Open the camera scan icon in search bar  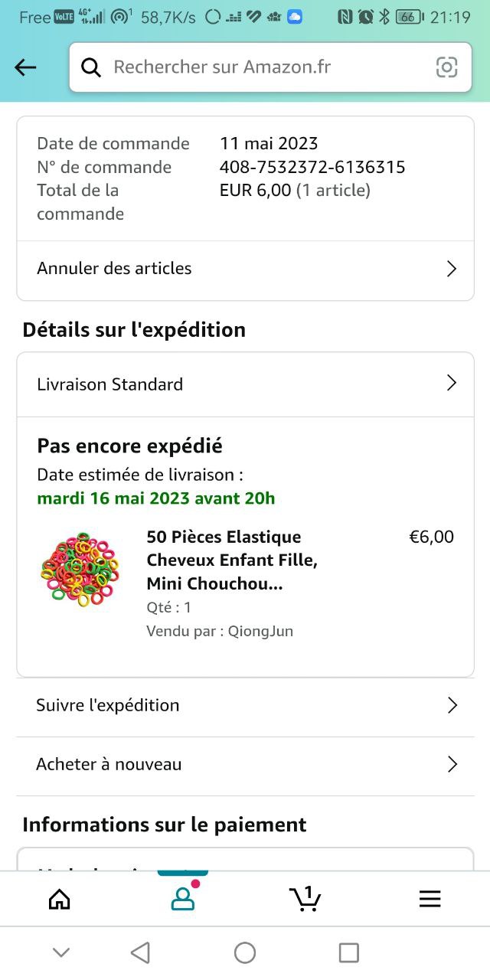pyautogui.click(x=446, y=67)
